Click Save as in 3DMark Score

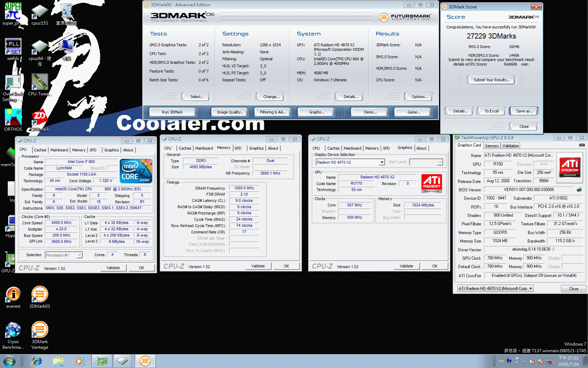pos(524,111)
